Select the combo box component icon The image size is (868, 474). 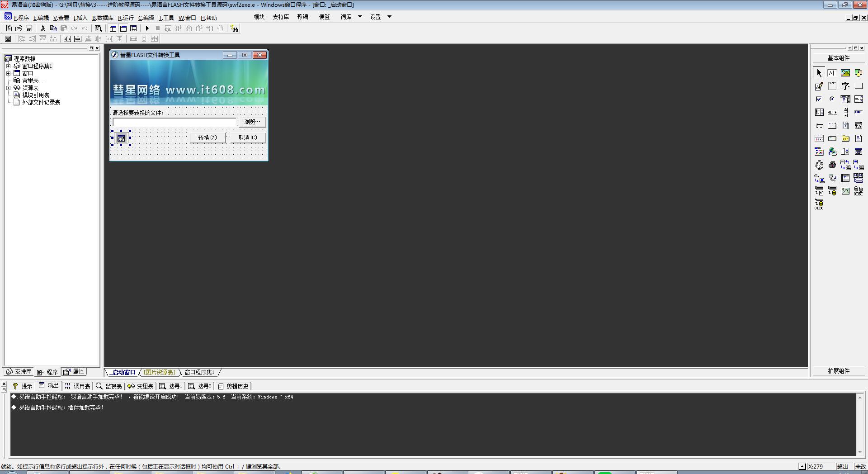(845, 99)
